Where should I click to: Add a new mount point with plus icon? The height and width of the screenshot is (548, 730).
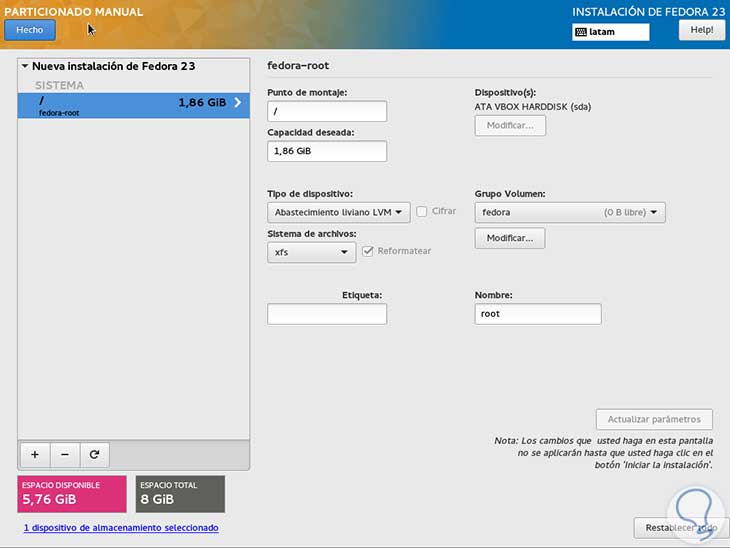click(35, 455)
